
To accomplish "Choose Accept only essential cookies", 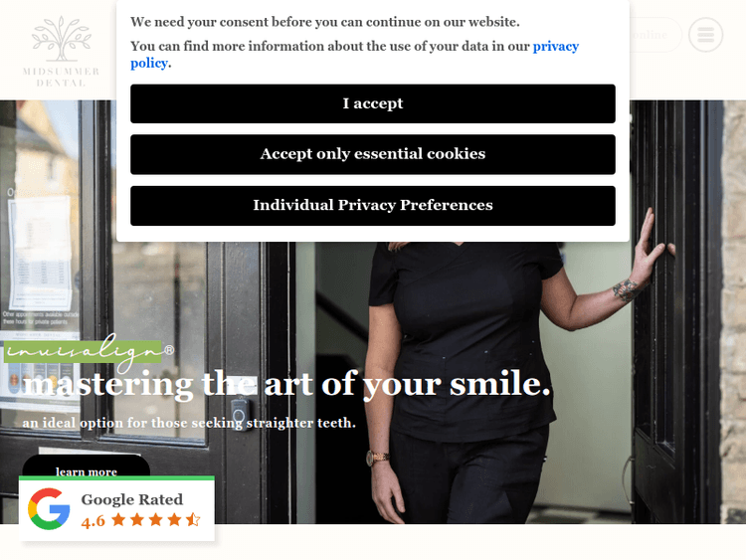I will pyautogui.click(x=373, y=154).
